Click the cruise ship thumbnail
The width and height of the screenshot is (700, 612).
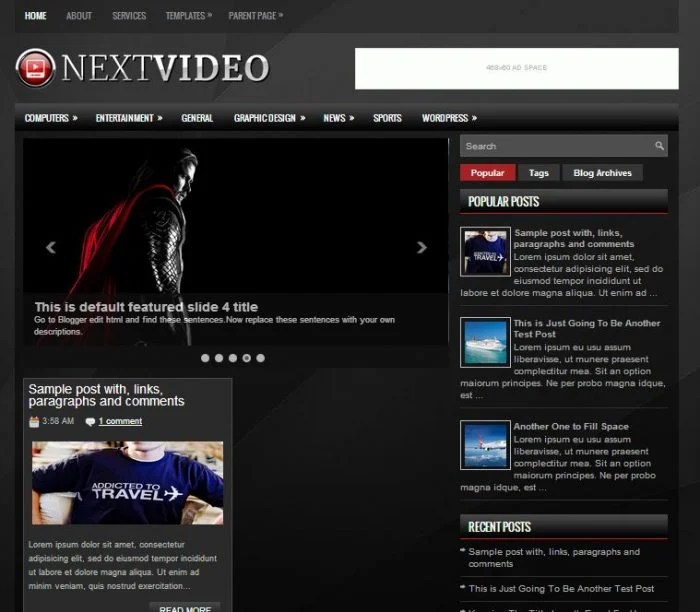point(485,342)
